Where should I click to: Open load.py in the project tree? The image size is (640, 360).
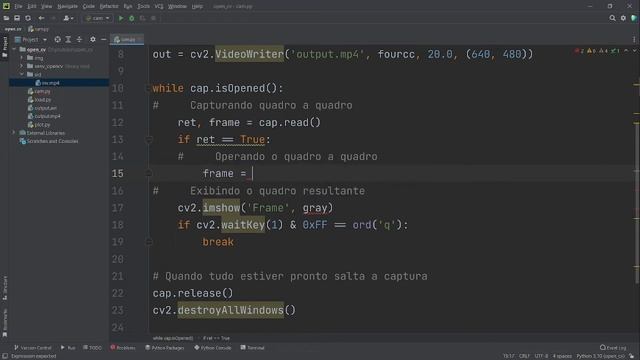click(x=42, y=100)
